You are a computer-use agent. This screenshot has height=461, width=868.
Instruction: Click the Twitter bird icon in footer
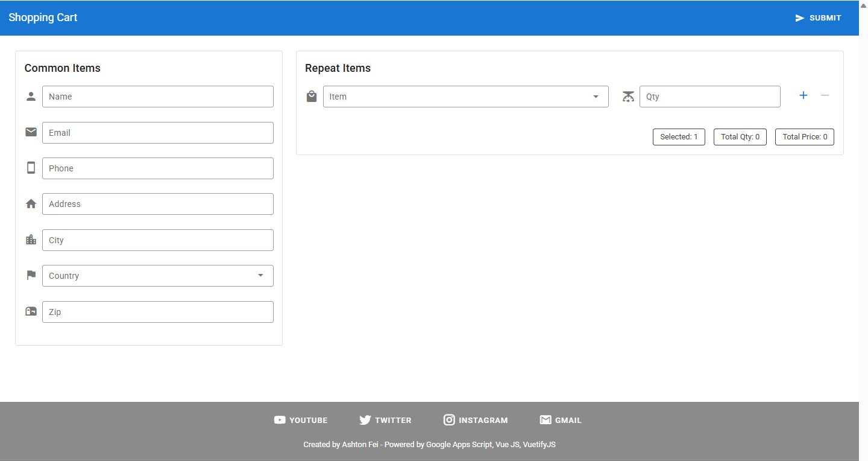pos(365,420)
